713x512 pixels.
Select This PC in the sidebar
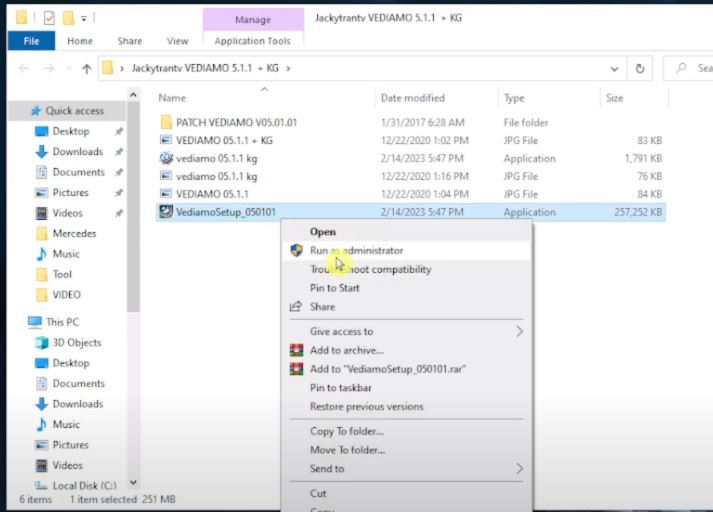pos(62,322)
